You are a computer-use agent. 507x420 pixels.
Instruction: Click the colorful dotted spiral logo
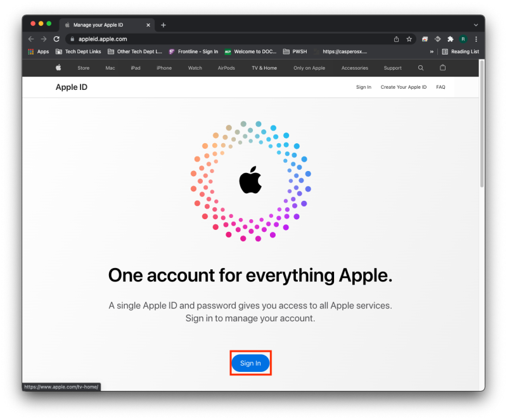coord(251,179)
